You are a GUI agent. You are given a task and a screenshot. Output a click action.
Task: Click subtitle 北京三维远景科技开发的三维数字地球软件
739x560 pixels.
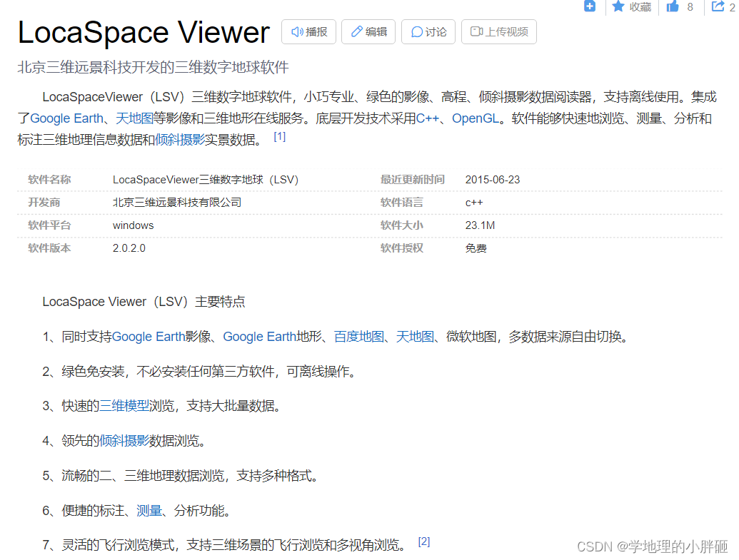click(x=154, y=67)
